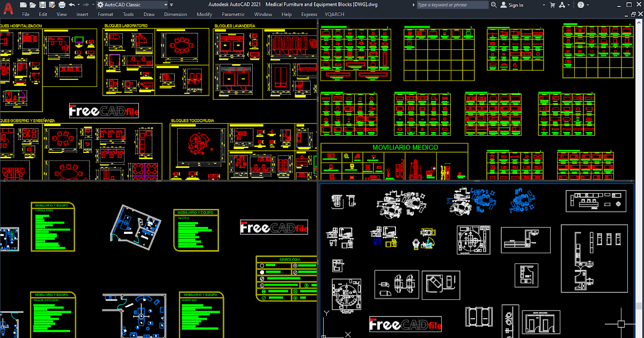This screenshot has height=338, width=644.
Task: Open the workspace settings gear icon
Action: tap(100, 5)
